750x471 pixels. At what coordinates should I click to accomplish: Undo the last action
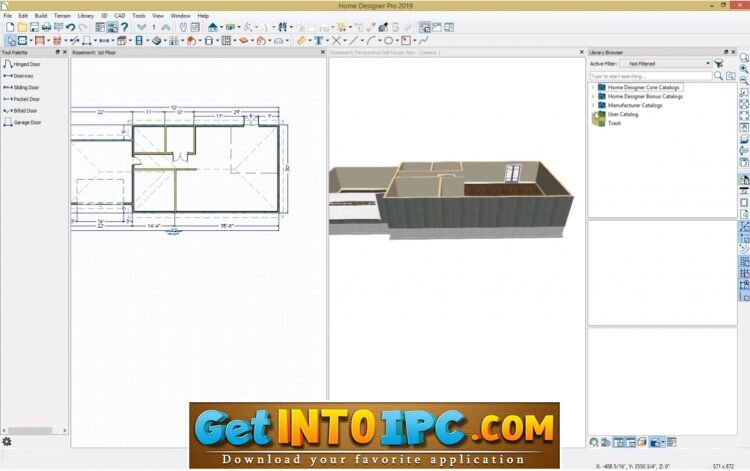click(x=71, y=27)
